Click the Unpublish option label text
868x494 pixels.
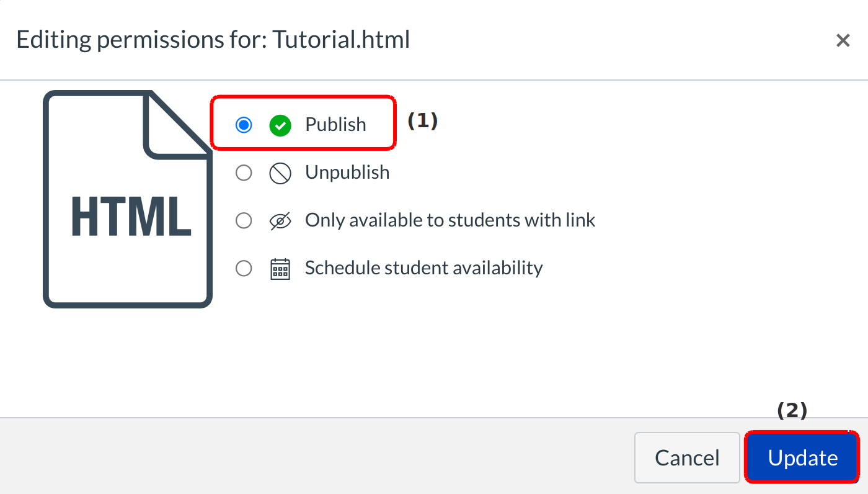coord(347,173)
